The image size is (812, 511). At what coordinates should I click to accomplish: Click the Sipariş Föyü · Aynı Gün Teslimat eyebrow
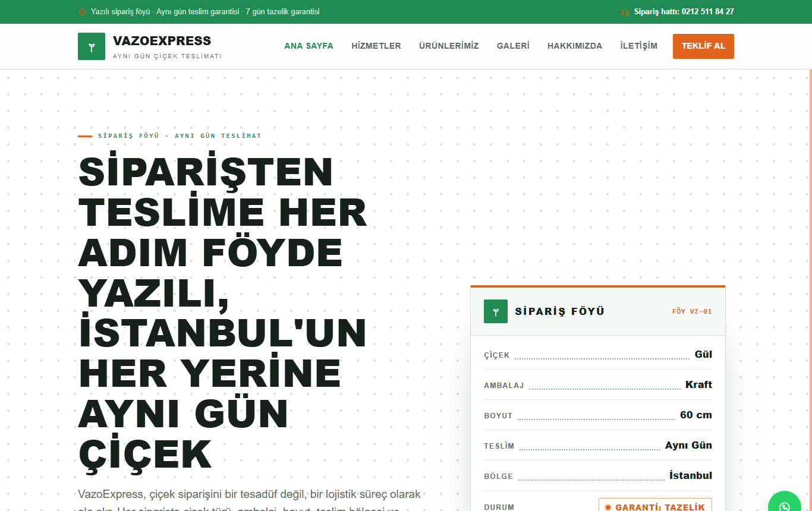coord(180,136)
